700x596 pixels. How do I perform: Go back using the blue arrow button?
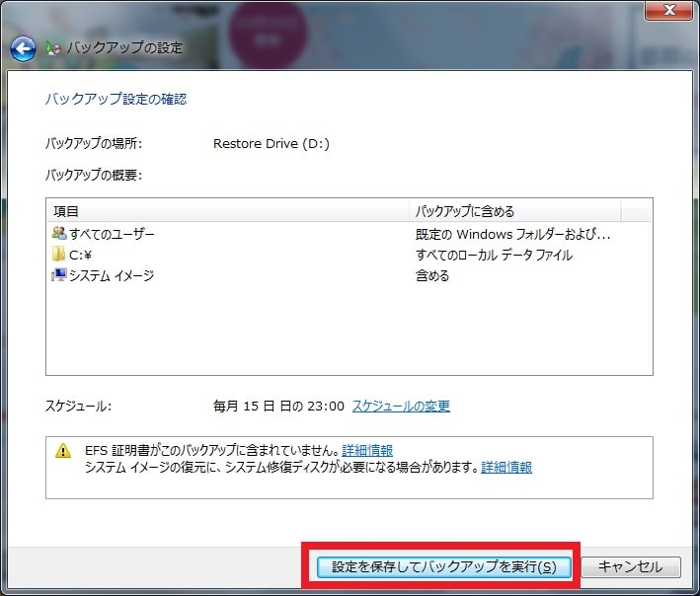(x=23, y=48)
